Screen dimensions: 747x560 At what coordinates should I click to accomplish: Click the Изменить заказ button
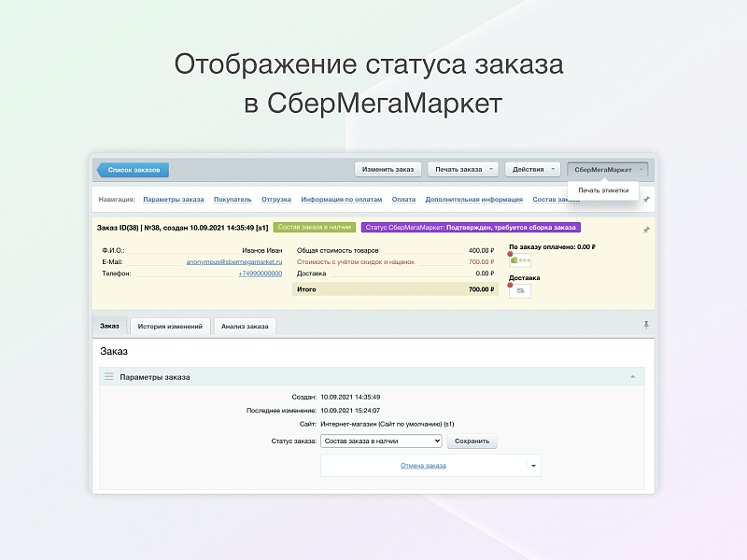point(388,169)
